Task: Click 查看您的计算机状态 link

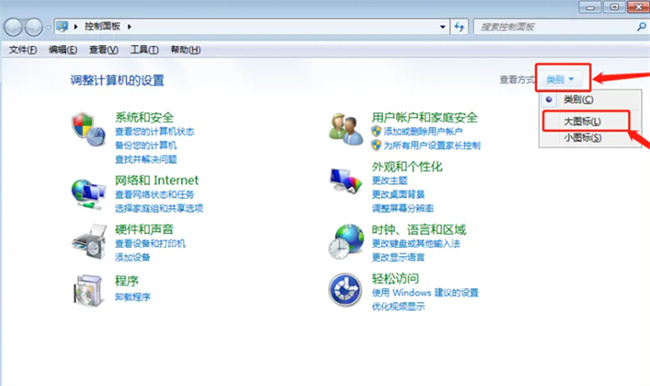Action: click(x=155, y=131)
